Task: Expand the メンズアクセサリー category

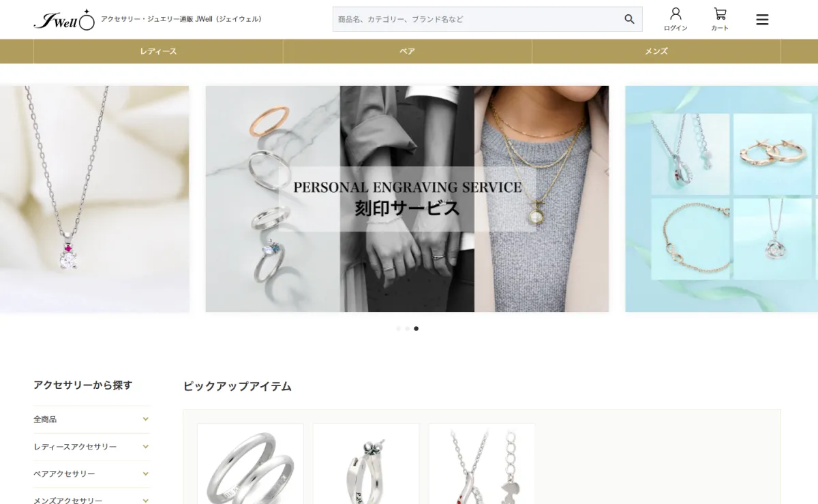Action: coord(91,499)
